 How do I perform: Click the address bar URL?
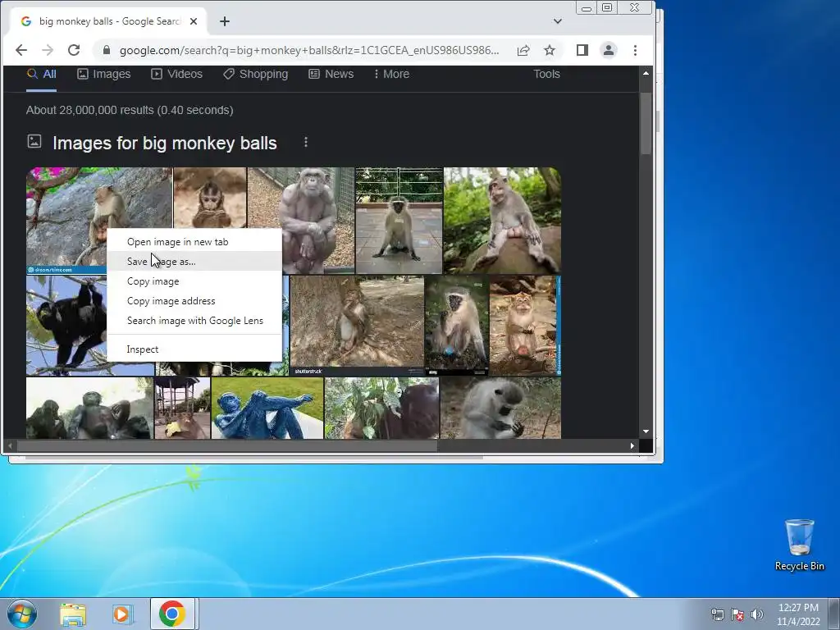(x=309, y=50)
